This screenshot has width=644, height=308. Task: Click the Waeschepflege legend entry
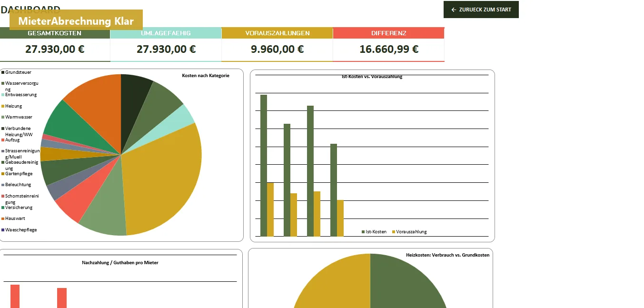pos(20,230)
